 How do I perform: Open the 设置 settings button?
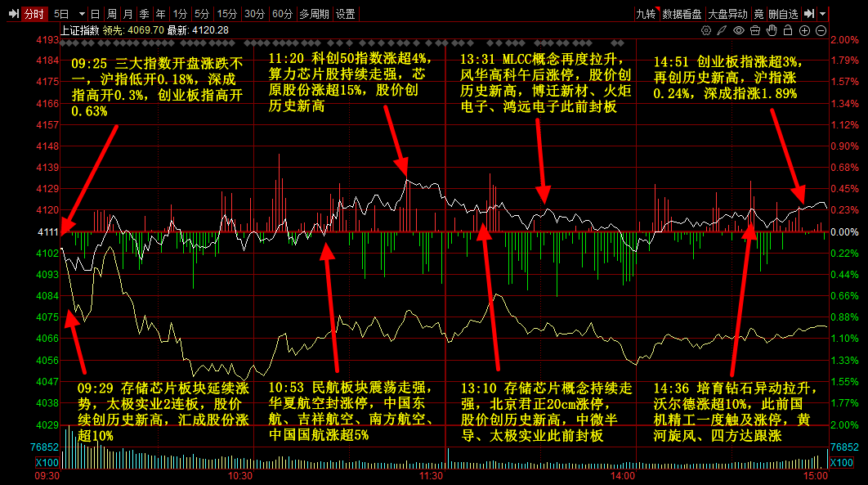[346, 14]
